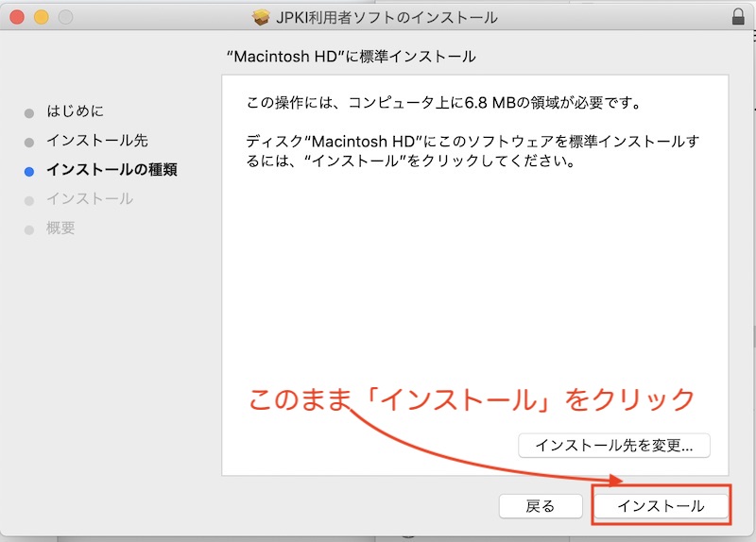This screenshot has width=756, height=542.
Task: Click the heading "Macintosh HD"に標準インストール
Action: [351, 57]
